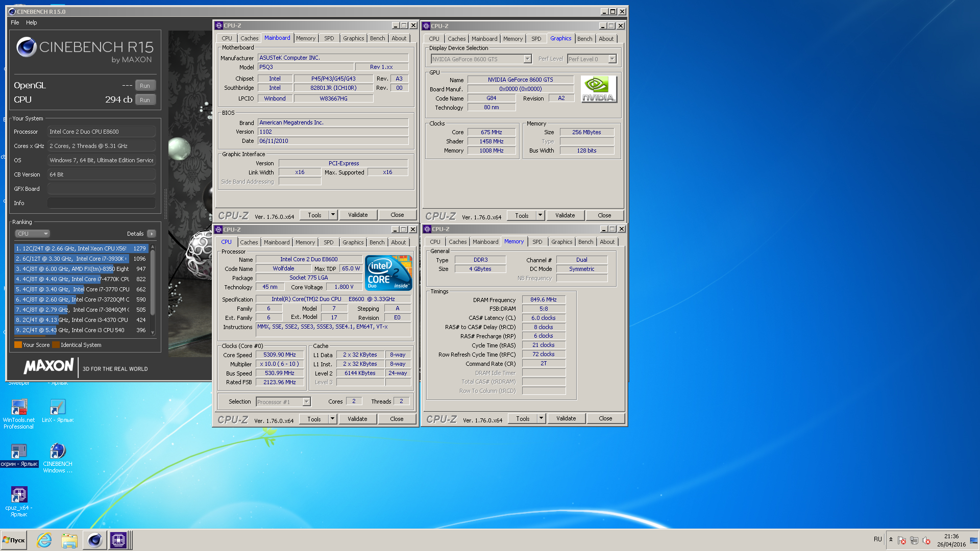Image resolution: width=980 pixels, height=551 pixels.
Task: Click Close in the Graphics window
Action: [604, 215]
